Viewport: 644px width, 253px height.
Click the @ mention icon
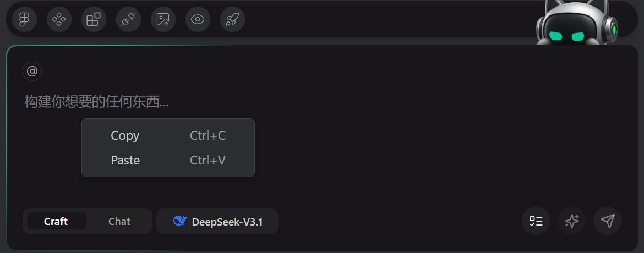point(32,71)
